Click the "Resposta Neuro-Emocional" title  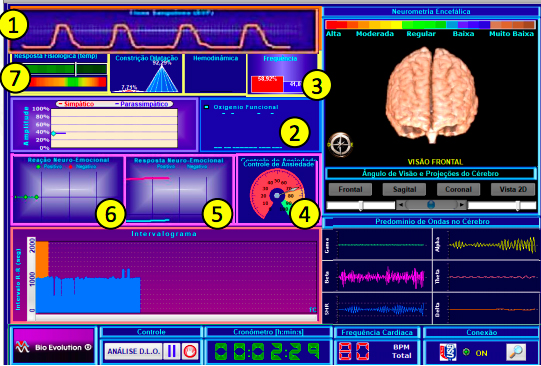point(179,160)
